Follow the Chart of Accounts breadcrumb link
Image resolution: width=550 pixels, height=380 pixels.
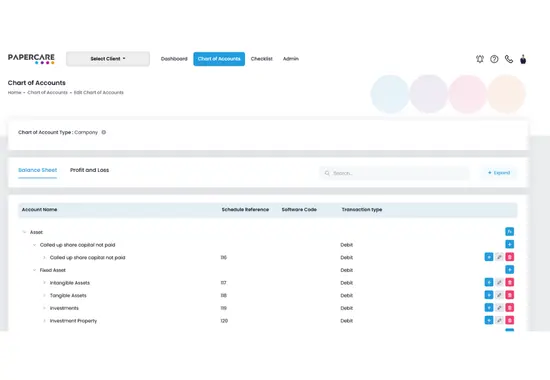tap(47, 93)
